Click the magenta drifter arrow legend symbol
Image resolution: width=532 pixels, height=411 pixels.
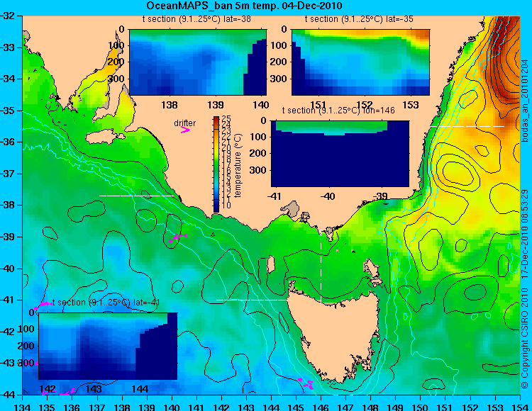185,130
